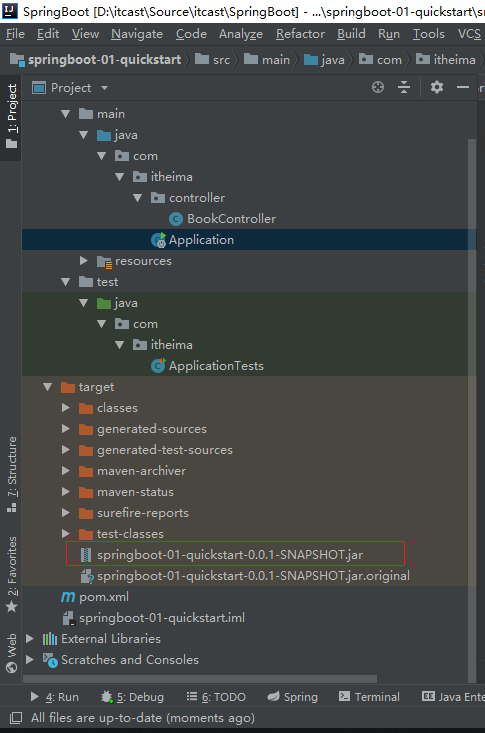Open the Build menu

(351, 34)
